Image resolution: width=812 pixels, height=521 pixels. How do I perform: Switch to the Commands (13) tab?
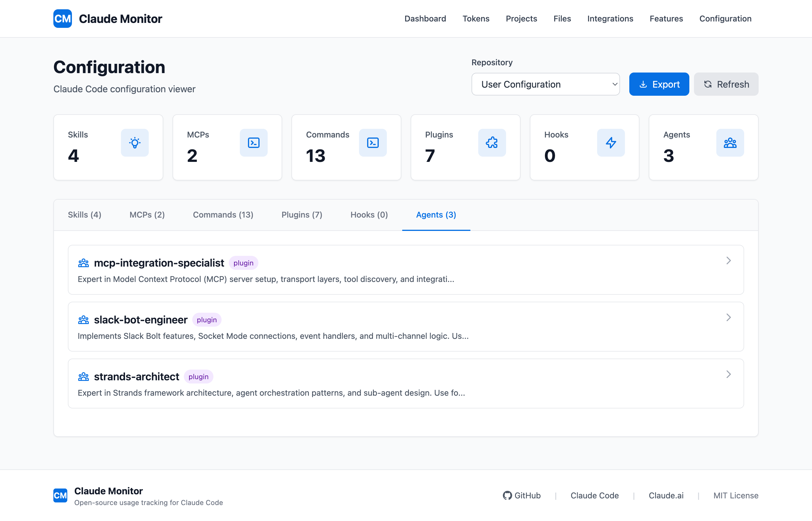click(x=223, y=215)
